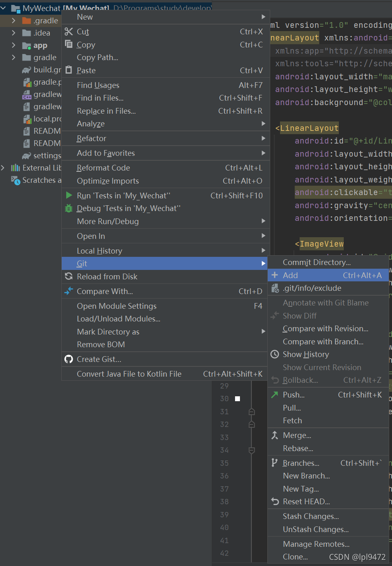Choose Find in Files
392x566 pixels.
(x=166, y=98)
